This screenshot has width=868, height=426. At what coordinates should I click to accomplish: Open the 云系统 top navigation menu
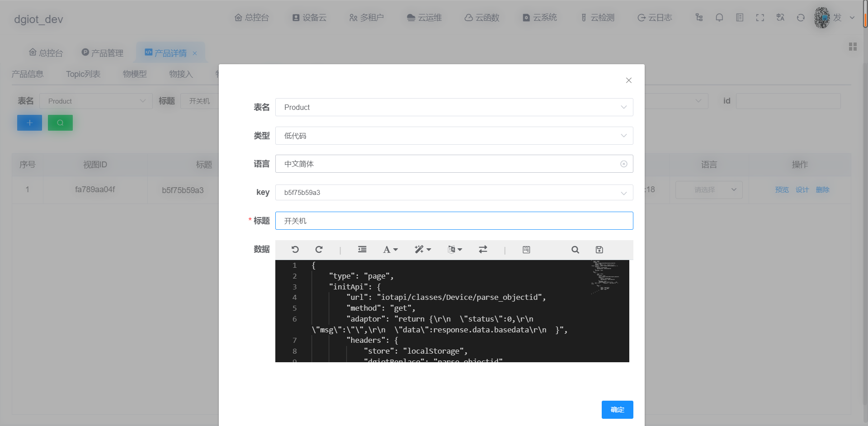[540, 18]
